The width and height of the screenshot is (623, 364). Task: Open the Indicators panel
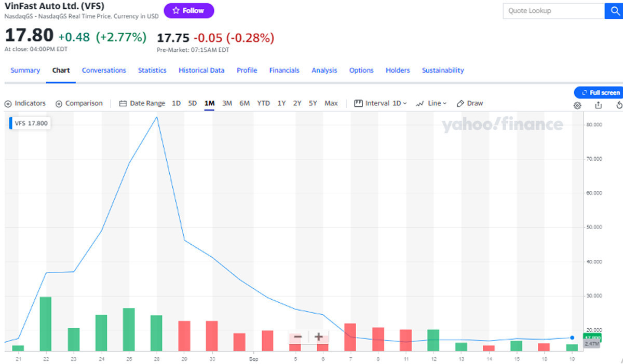click(25, 103)
